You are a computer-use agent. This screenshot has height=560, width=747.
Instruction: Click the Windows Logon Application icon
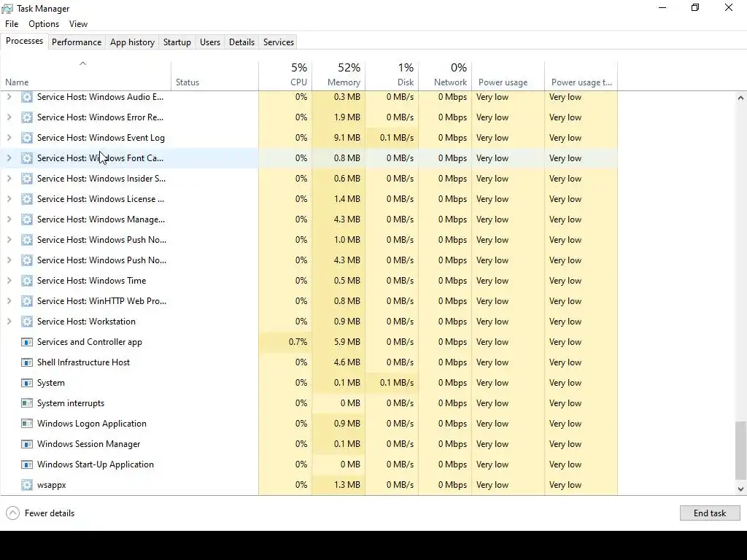tap(27, 424)
